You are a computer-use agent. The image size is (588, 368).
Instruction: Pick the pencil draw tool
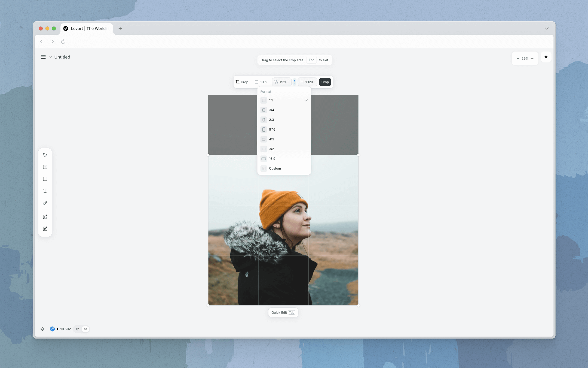pos(45,203)
